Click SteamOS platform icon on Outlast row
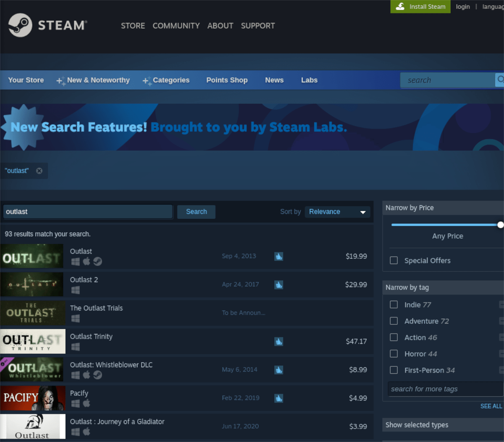Viewport: 504px width, 442px height. click(97, 262)
